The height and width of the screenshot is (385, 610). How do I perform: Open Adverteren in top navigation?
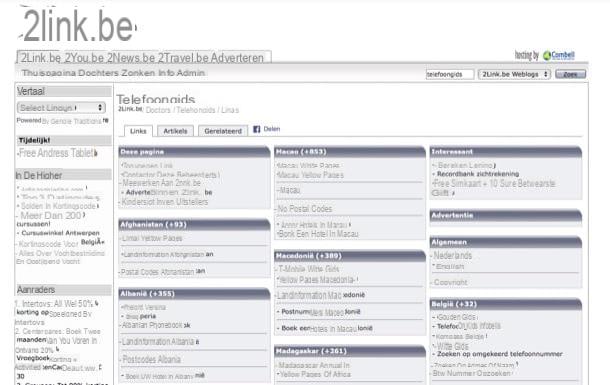tap(237, 58)
